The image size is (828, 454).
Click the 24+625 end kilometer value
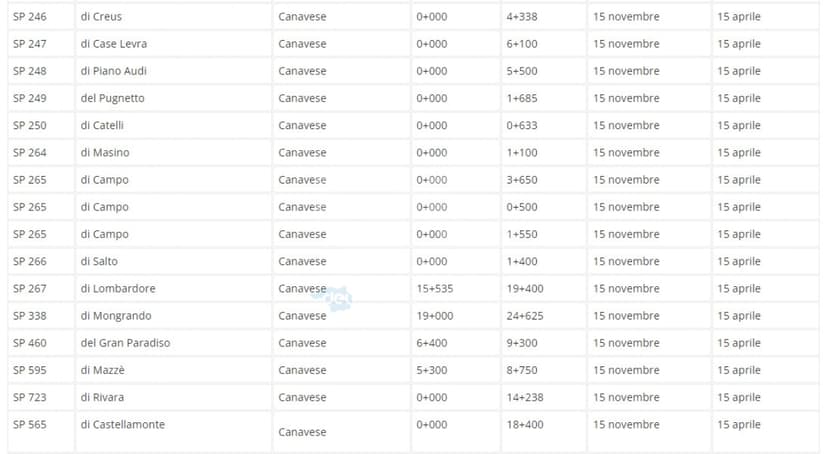click(x=525, y=315)
